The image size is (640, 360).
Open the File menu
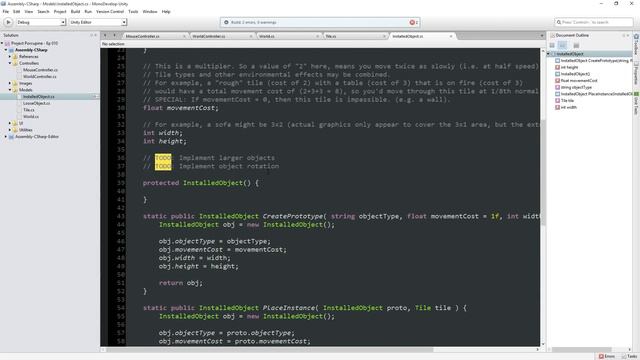coord(6,11)
